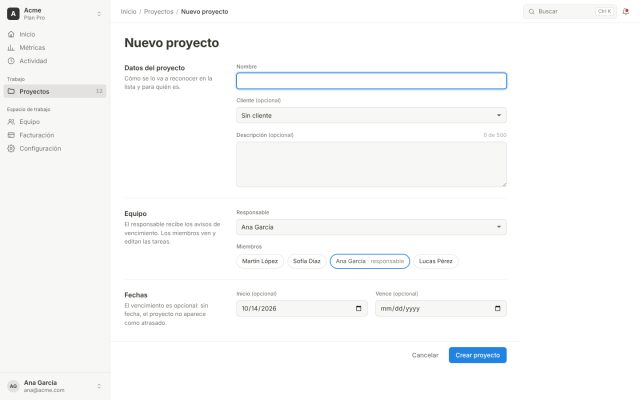Click the Configuración gear icon
This screenshot has width=640, height=400.
click(x=11, y=149)
